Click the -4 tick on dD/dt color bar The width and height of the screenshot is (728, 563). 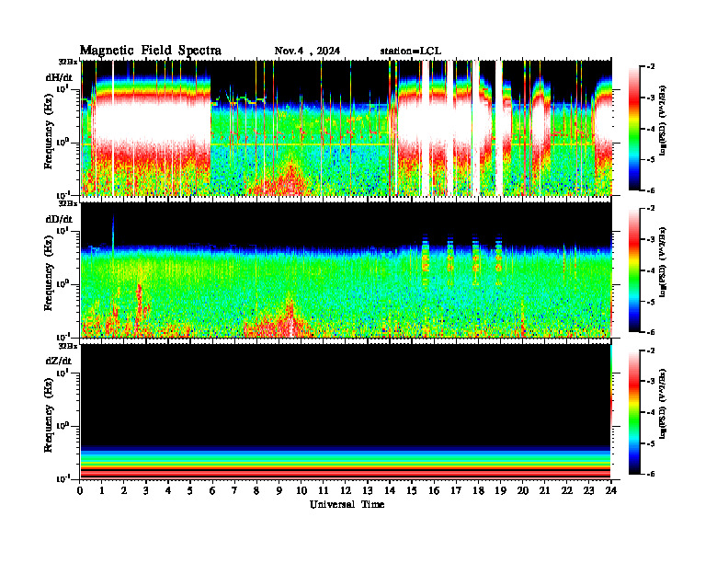coord(650,270)
